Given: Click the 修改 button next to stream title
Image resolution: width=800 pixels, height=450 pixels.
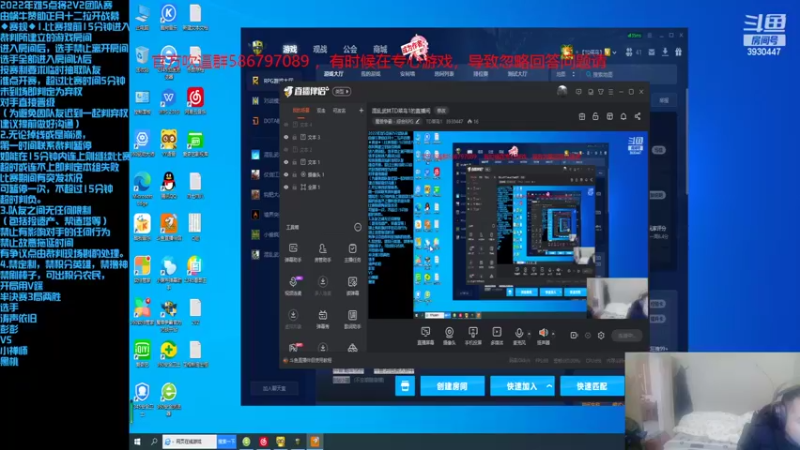Looking at the screenshot, I should pos(441,111).
